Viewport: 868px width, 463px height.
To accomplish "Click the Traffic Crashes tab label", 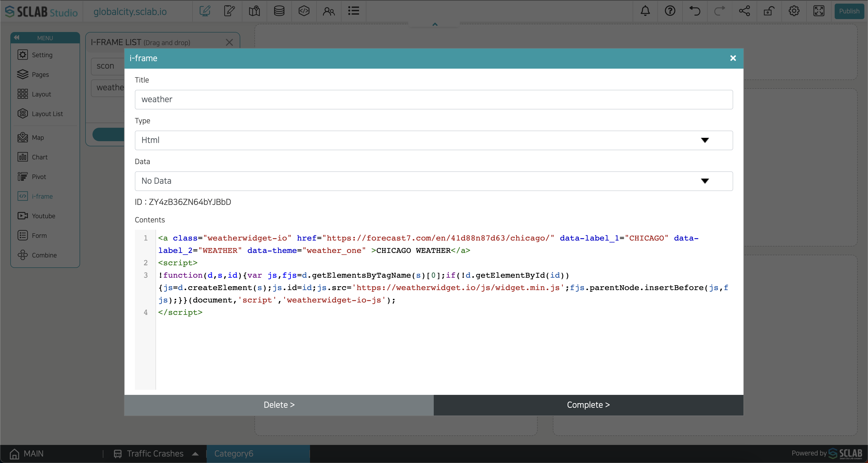I will tap(155, 453).
